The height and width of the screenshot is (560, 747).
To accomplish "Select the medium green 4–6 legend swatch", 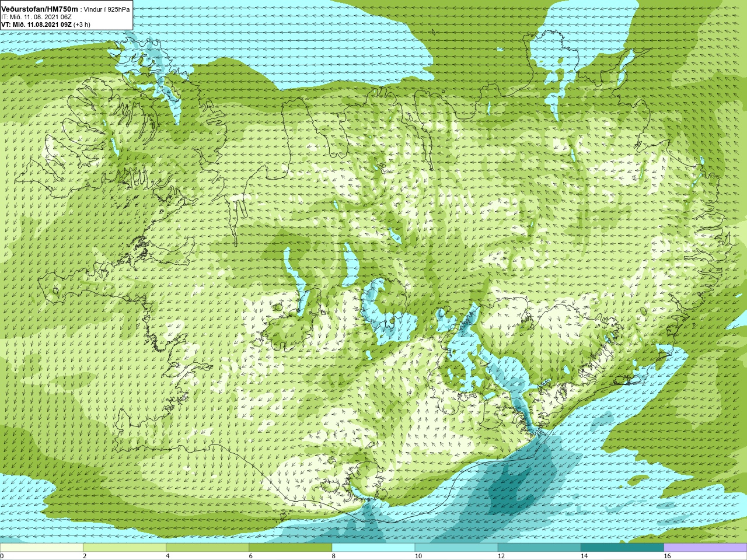I will 207,548.
